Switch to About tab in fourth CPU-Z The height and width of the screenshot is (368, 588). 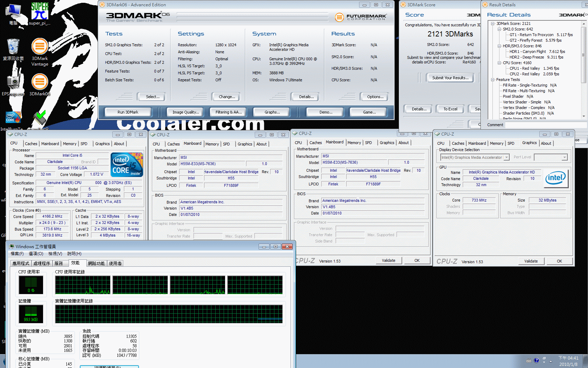546,143
